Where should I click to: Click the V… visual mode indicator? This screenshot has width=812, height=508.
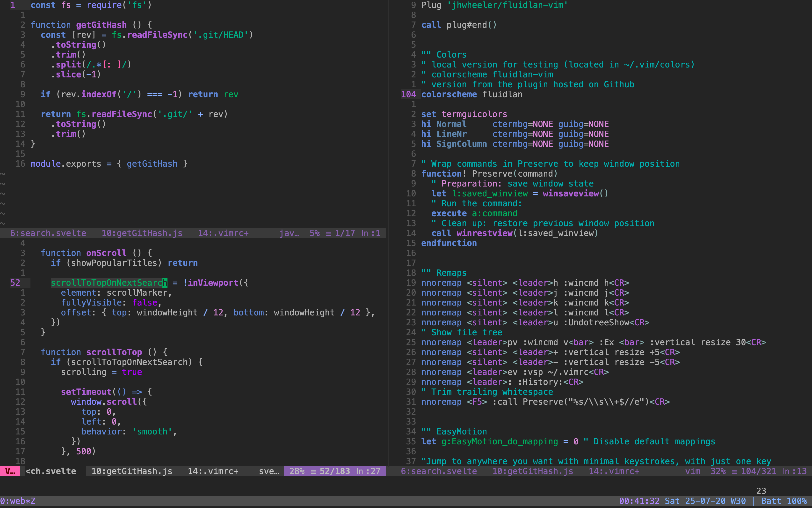point(10,471)
